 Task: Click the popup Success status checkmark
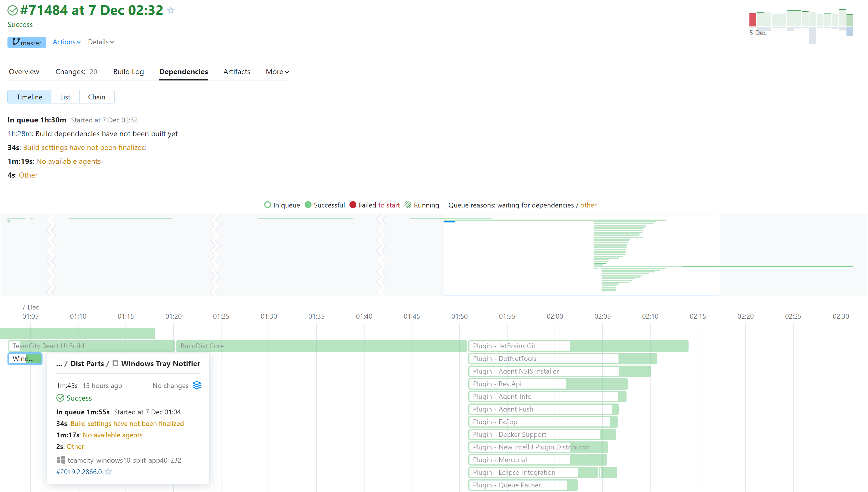(60, 398)
